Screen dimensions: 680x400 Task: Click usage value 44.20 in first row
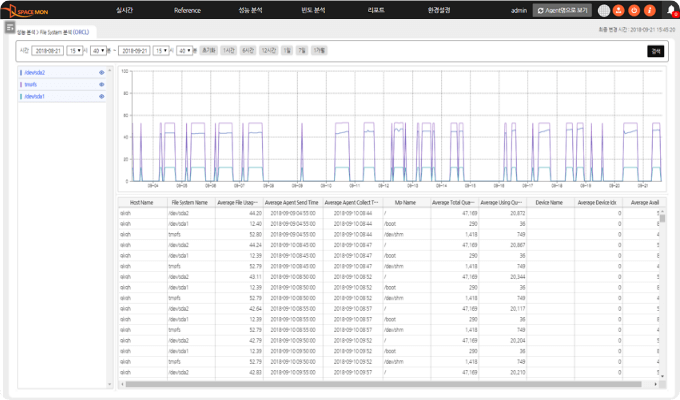(255, 213)
